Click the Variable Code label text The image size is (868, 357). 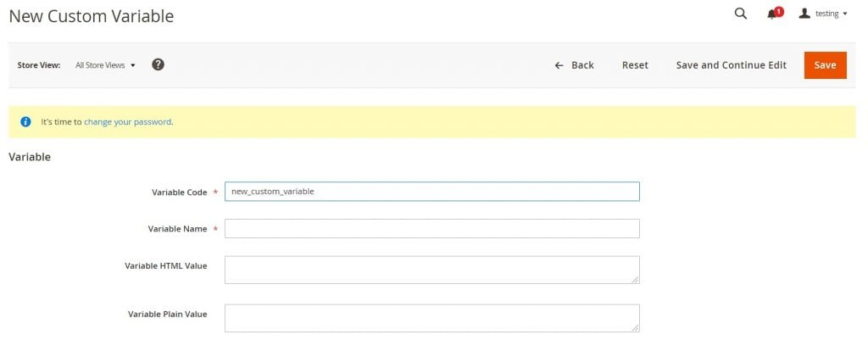[x=179, y=192]
